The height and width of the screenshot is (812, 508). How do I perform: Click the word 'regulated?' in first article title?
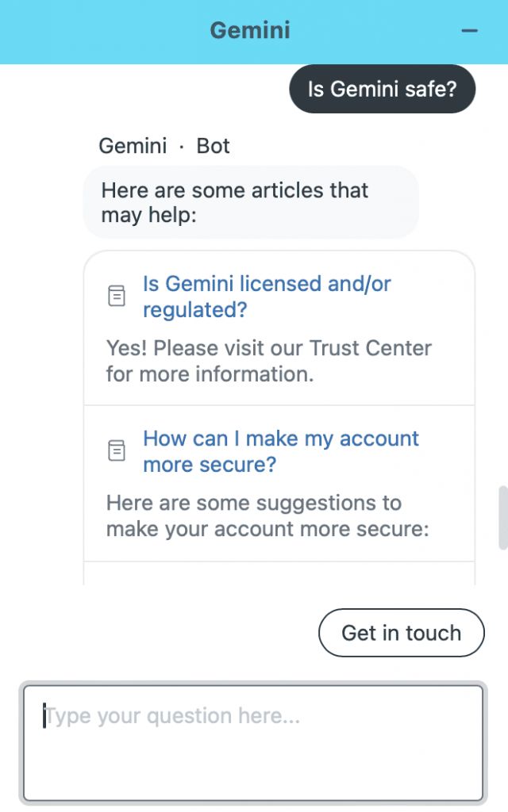195,309
